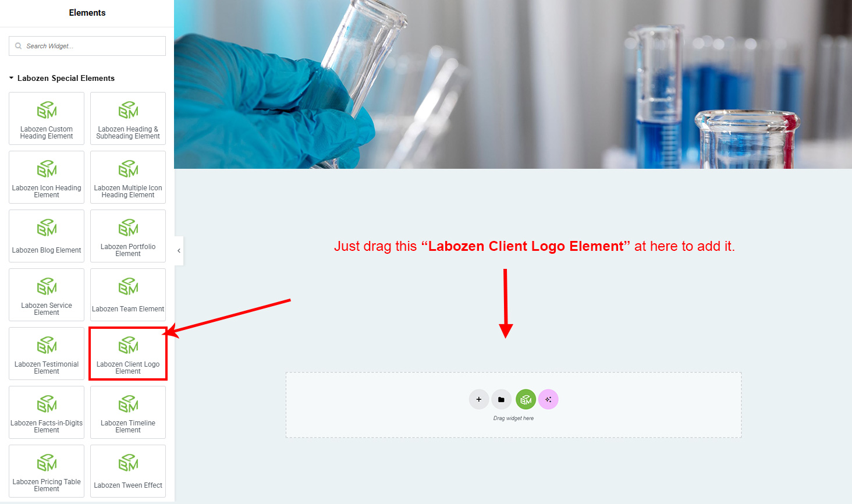
Task: Open template library with the folder button
Action: [501, 399]
